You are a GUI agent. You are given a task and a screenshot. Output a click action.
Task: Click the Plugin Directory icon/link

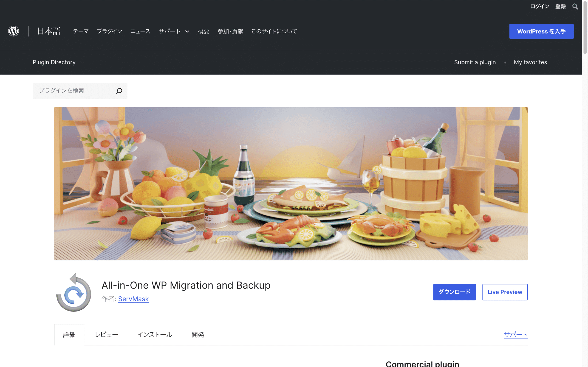click(x=54, y=62)
